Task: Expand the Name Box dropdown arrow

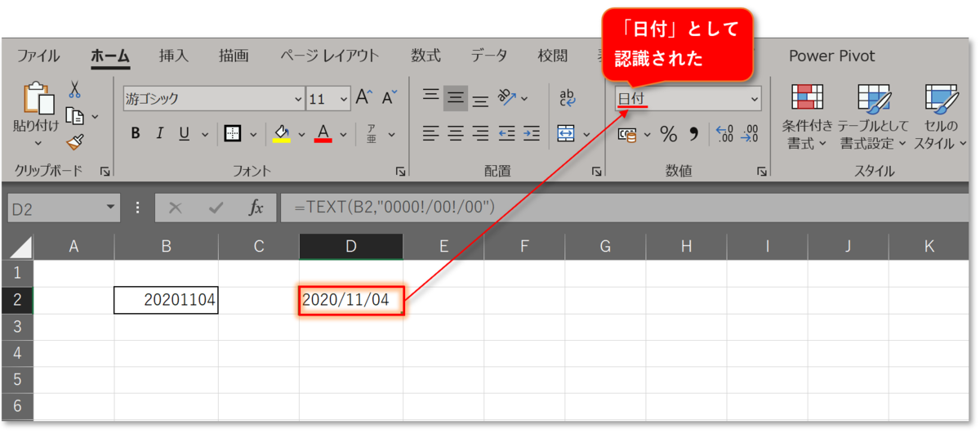Action: [112, 208]
